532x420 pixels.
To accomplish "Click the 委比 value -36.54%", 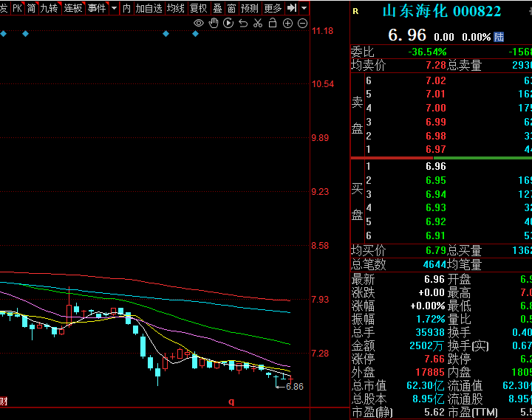I will click(427, 52).
